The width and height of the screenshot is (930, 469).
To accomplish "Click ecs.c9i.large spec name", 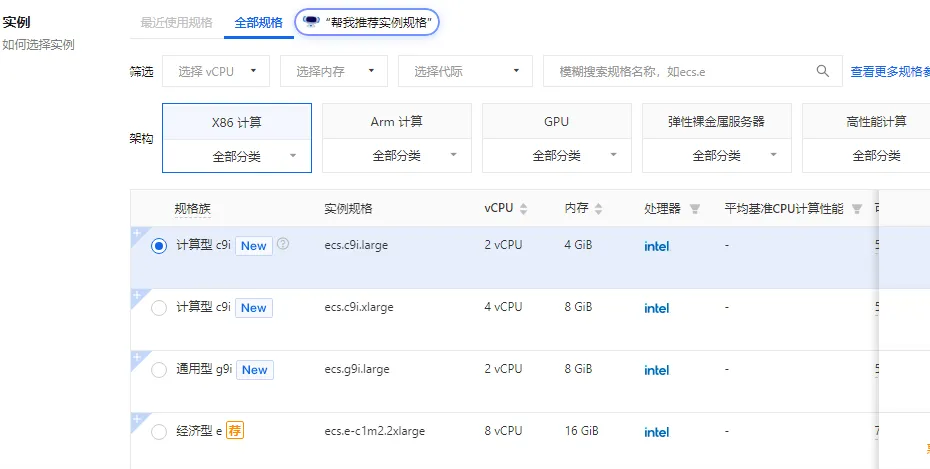I will point(356,245).
